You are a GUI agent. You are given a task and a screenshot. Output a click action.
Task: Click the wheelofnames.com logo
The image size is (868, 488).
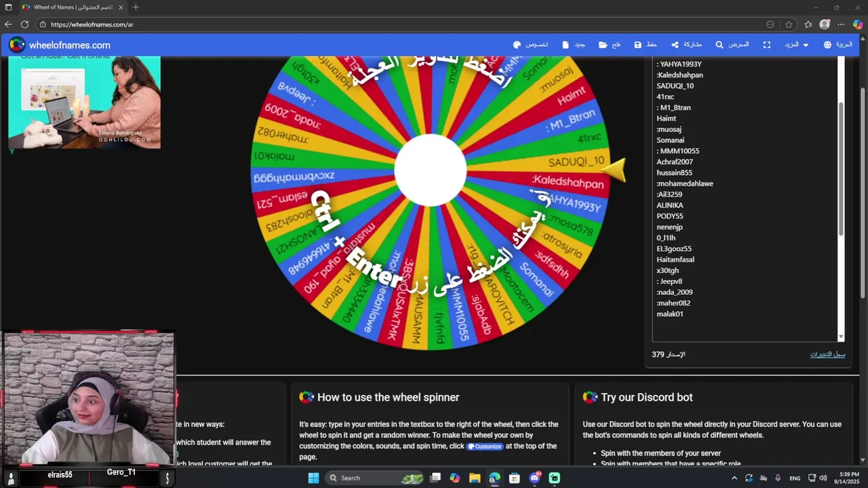coord(60,45)
